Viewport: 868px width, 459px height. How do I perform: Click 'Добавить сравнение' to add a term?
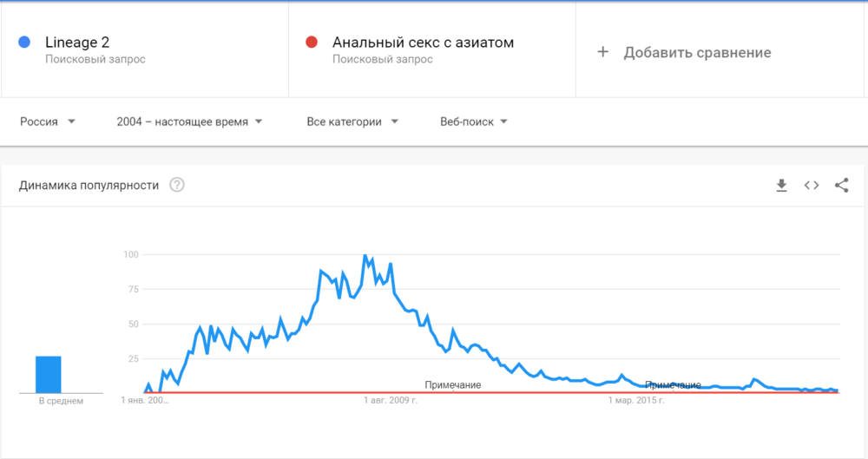pyautogui.click(x=696, y=52)
